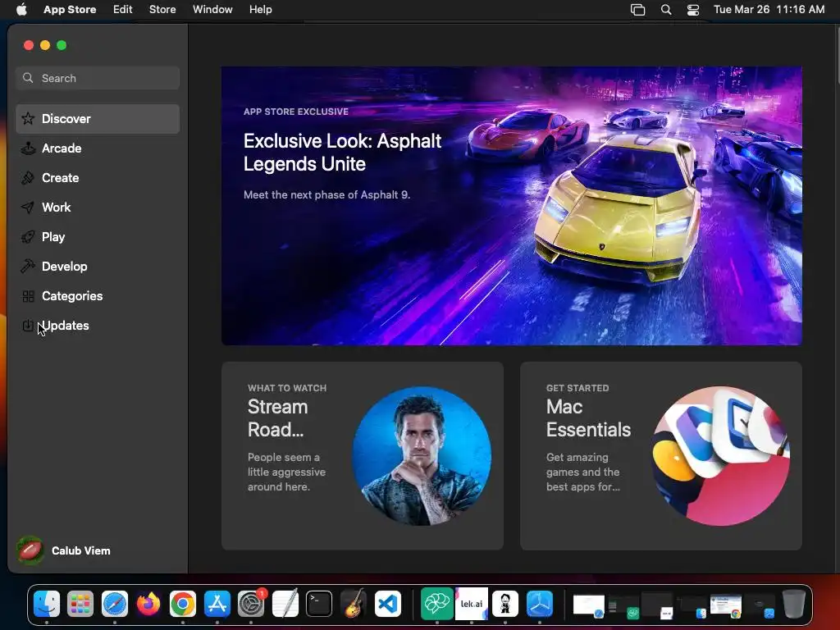Open TextEdit from the Dock

point(285,604)
